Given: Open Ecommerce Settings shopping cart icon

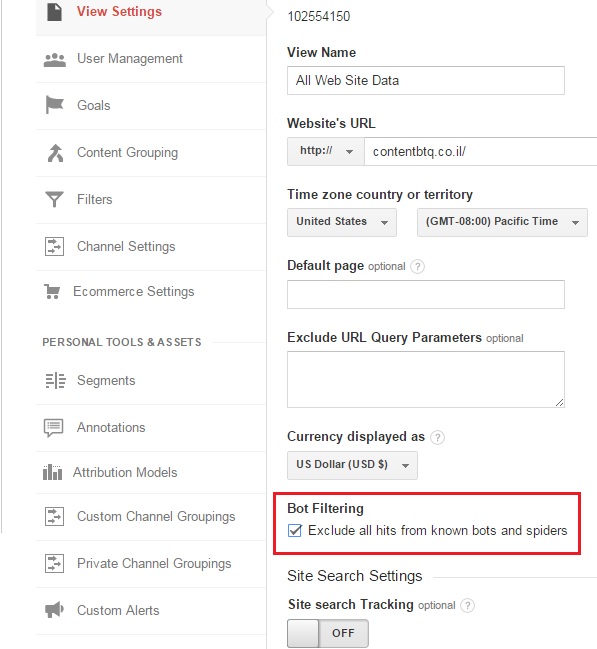Looking at the screenshot, I should (x=53, y=291).
